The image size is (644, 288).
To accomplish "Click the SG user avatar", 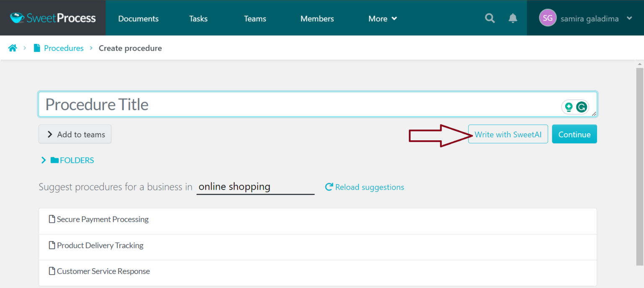I will [x=548, y=18].
